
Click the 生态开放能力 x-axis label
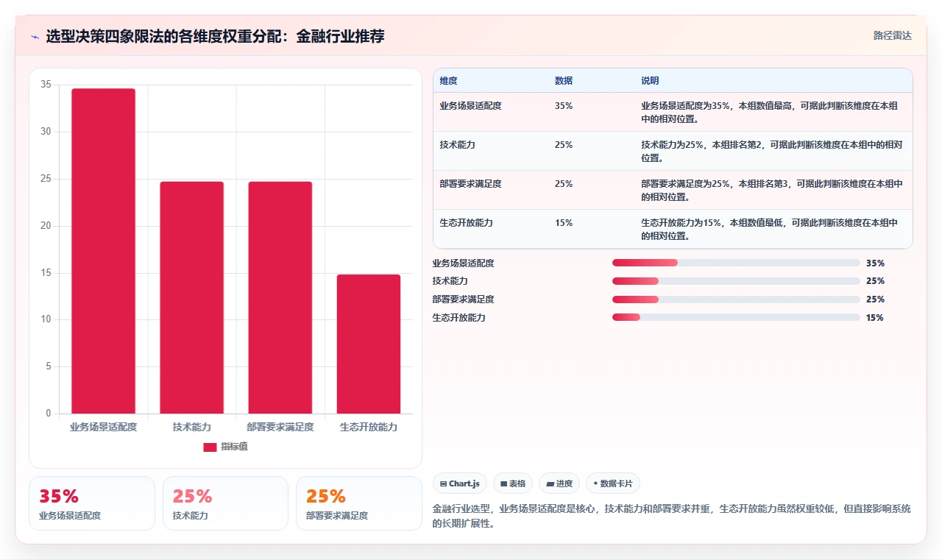369,427
